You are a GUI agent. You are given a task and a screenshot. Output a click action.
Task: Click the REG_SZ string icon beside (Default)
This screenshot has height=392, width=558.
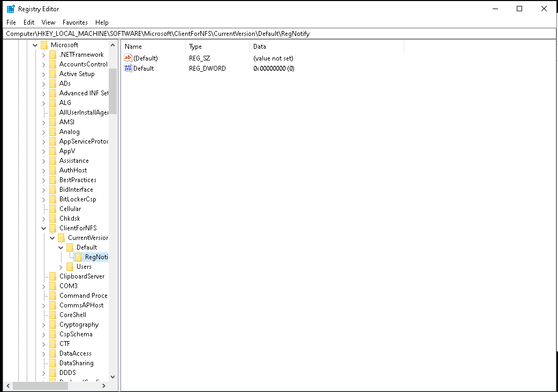128,58
